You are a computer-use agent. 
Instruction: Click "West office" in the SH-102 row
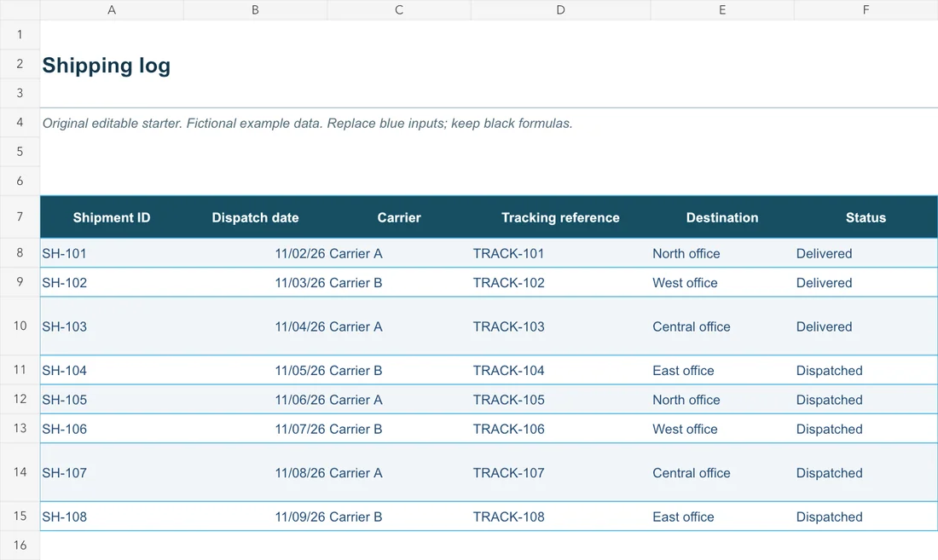pyautogui.click(x=685, y=283)
